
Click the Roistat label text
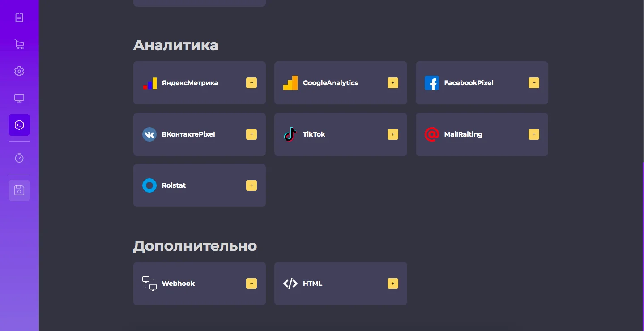click(174, 185)
